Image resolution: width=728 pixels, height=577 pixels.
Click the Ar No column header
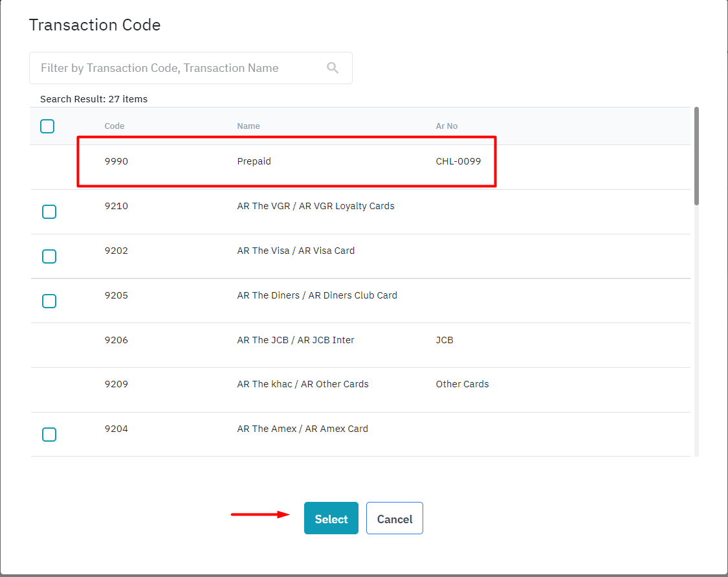(x=447, y=126)
